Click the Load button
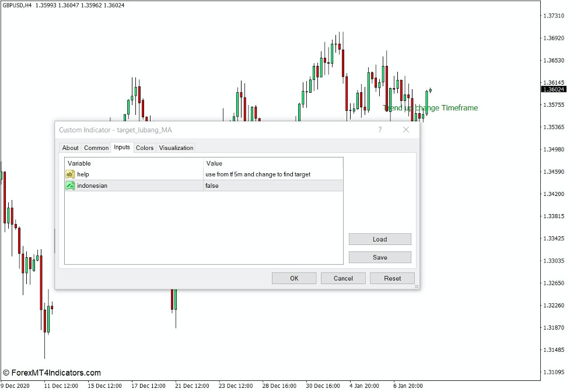570x392 pixels. (x=379, y=239)
